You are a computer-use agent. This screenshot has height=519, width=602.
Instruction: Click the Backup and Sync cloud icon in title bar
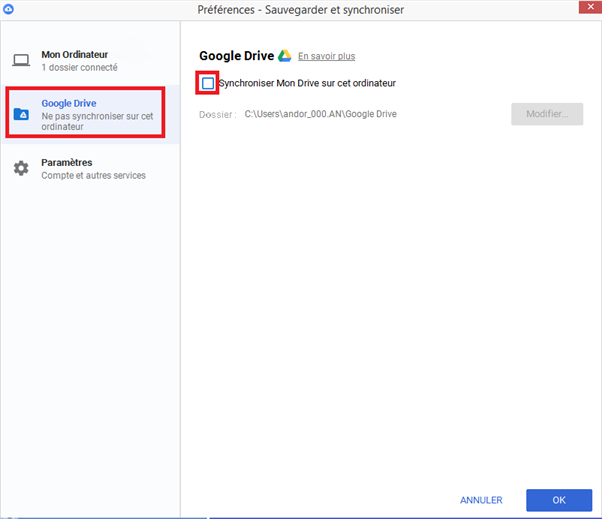coord(8,9)
